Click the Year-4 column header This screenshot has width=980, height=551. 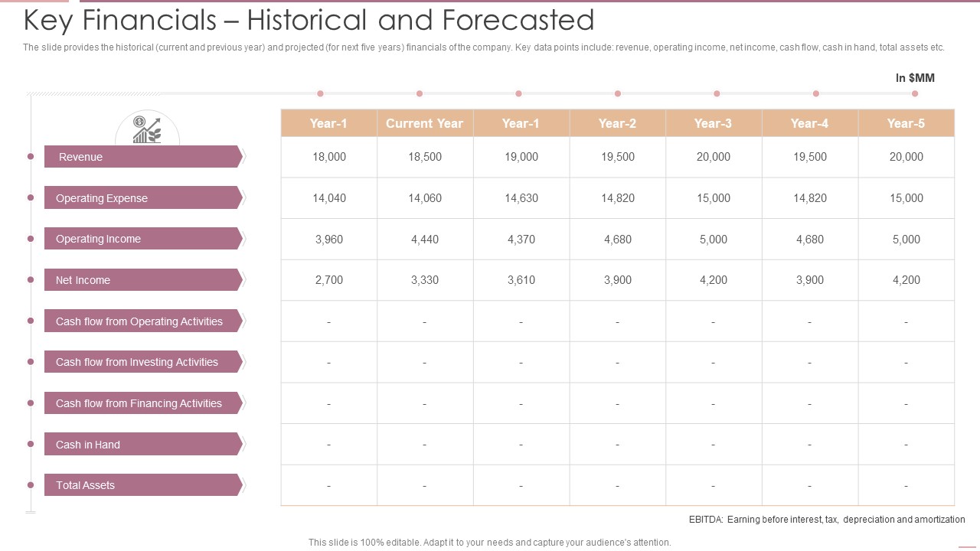[x=810, y=123]
